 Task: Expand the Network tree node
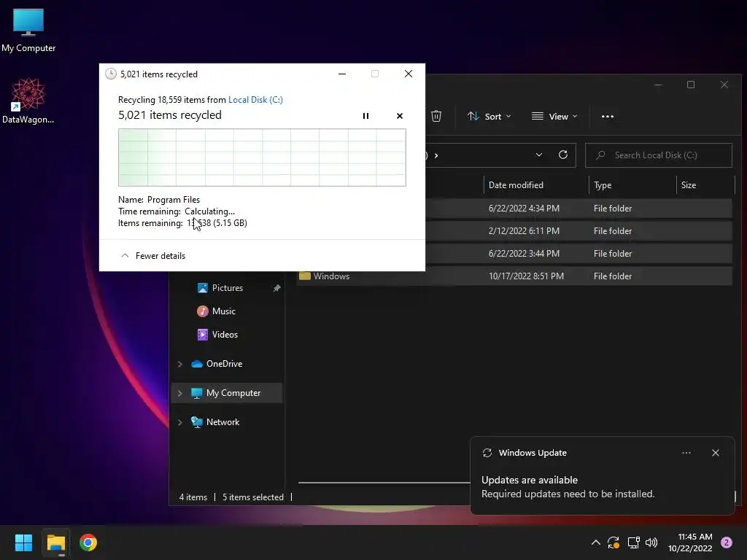pyautogui.click(x=180, y=422)
